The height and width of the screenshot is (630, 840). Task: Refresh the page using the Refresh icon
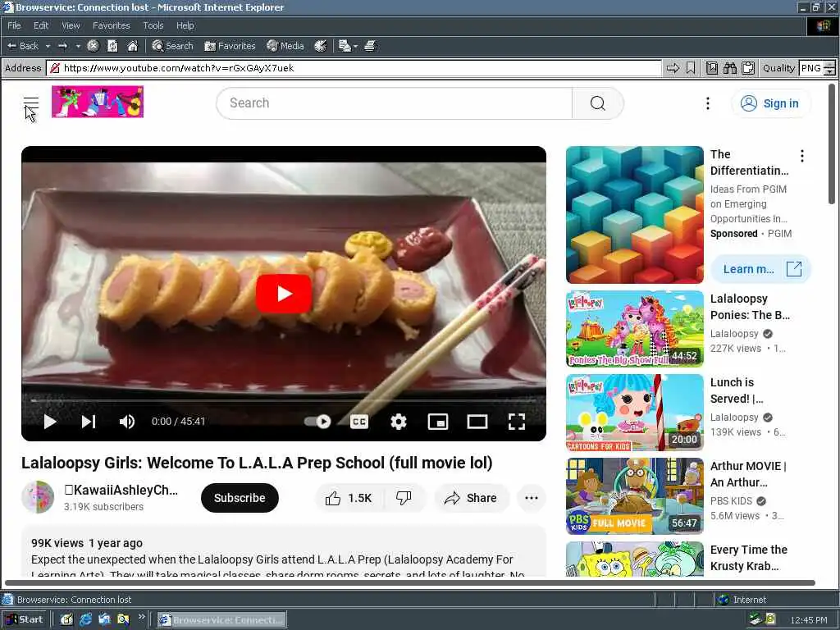[112, 46]
